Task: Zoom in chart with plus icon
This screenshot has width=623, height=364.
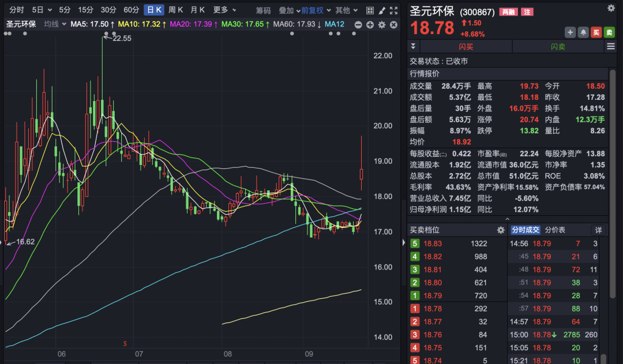Action: 370,24
